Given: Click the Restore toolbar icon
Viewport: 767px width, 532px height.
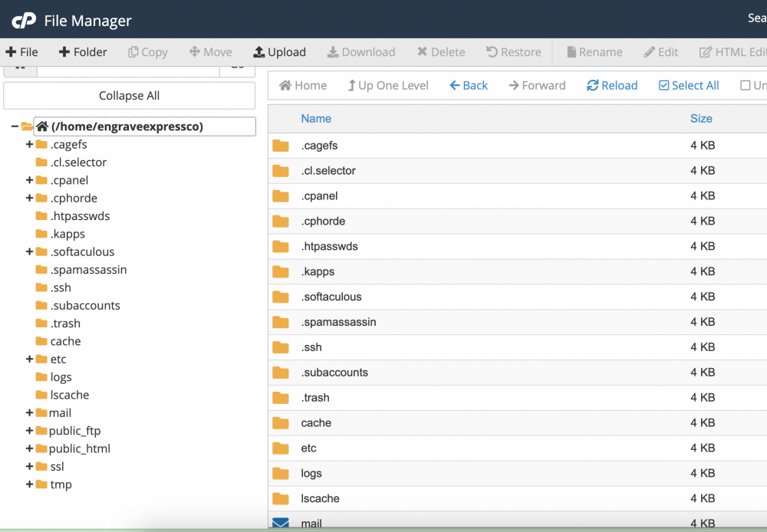Looking at the screenshot, I should [x=513, y=51].
